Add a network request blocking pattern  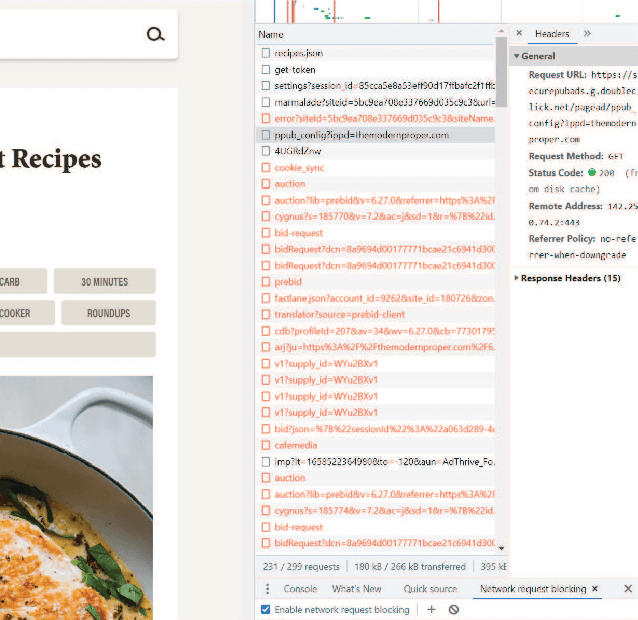[432, 609]
